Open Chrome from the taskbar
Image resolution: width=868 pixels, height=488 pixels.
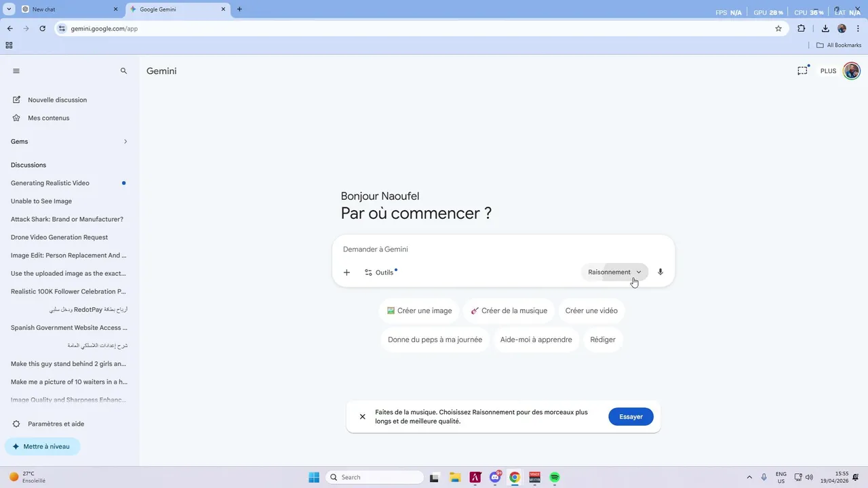point(515,477)
